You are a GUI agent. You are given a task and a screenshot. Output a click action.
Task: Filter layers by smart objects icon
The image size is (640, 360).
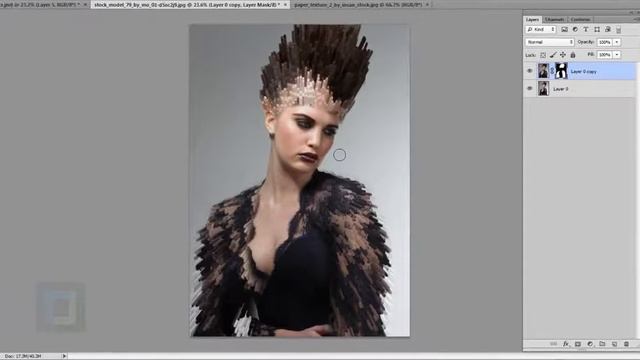[607, 29]
